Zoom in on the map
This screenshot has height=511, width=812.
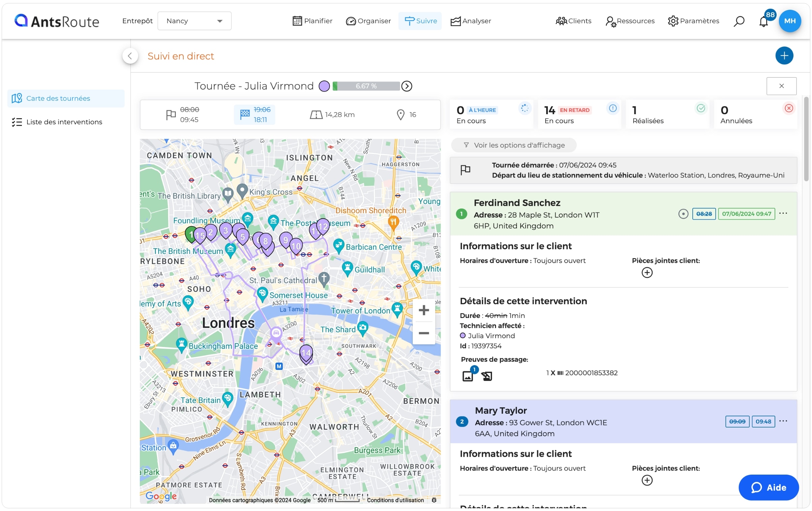tap(424, 310)
